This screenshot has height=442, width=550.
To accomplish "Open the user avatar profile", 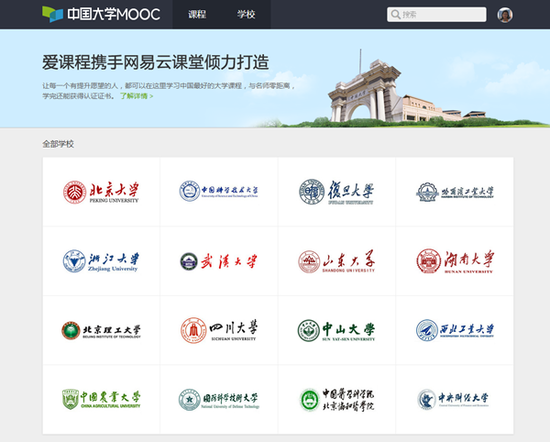I will (x=505, y=15).
